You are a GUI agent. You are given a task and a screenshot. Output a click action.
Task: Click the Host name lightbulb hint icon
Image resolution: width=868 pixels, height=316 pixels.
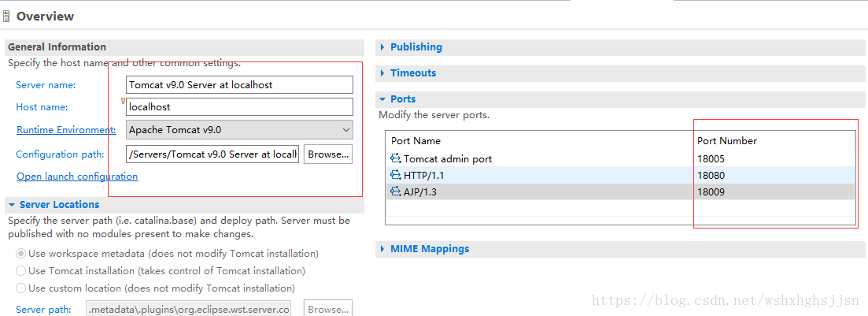pyautogui.click(x=123, y=101)
